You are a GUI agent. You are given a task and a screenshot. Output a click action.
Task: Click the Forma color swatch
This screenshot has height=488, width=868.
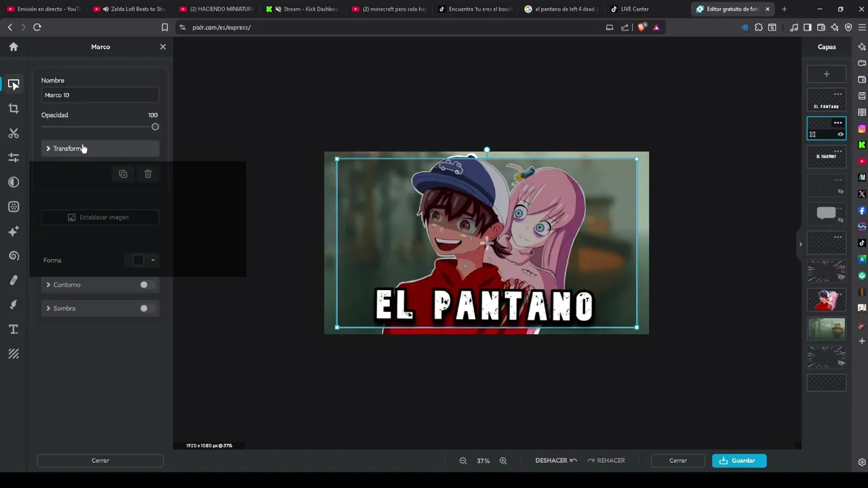pos(138,260)
